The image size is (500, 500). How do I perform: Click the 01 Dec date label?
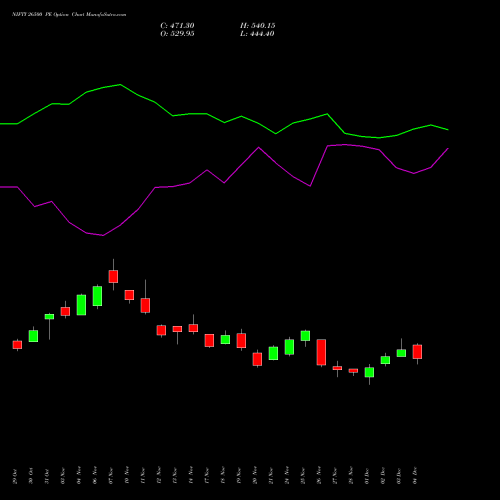[367, 476]
